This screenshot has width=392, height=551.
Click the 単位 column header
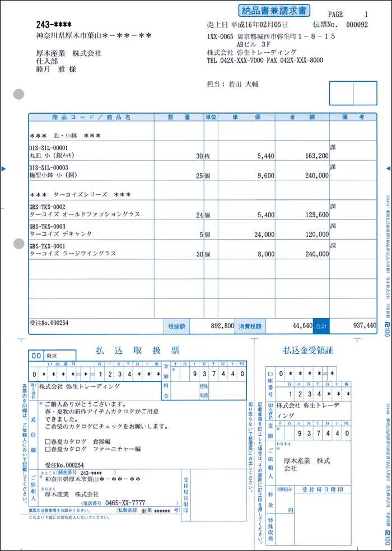[x=211, y=118]
